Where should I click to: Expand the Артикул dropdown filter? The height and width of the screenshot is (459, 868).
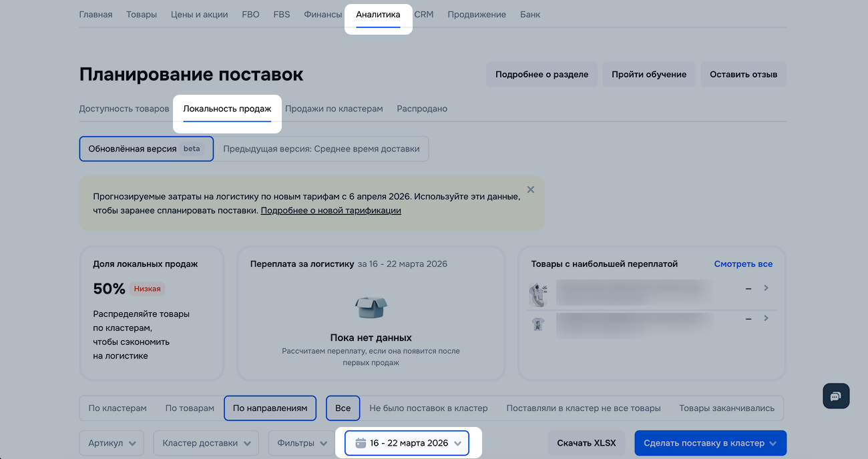click(x=112, y=443)
